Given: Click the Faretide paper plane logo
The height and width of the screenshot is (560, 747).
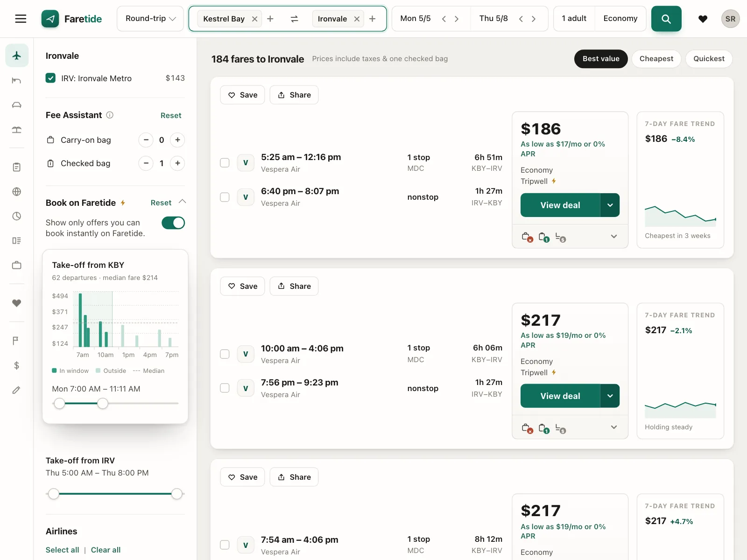Looking at the screenshot, I should coord(50,19).
